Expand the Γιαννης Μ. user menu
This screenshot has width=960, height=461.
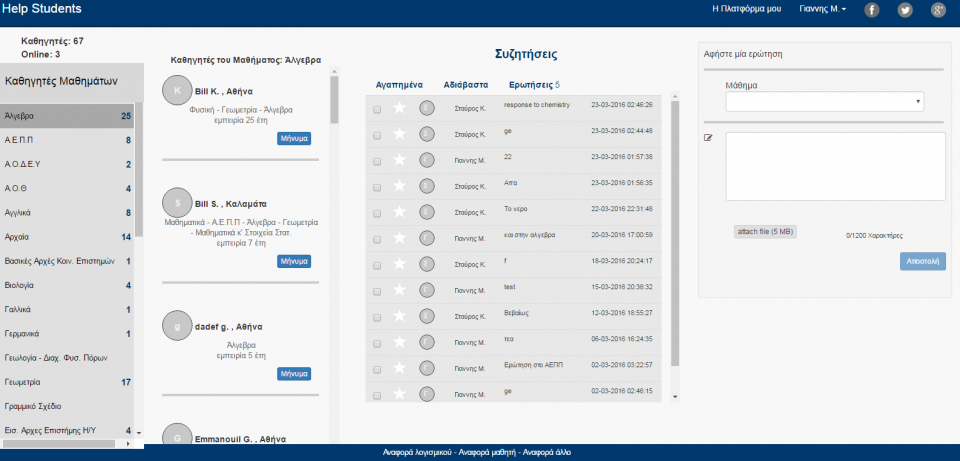(x=823, y=9)
